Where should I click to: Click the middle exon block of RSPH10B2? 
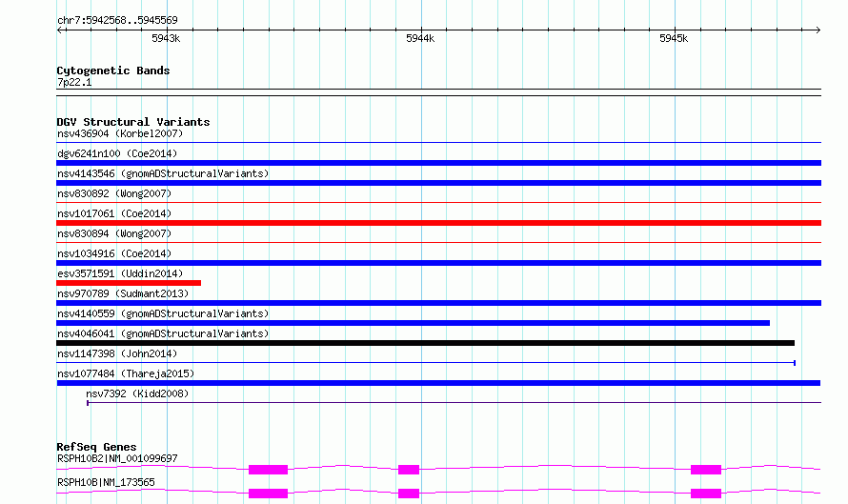tap(409, 470)
